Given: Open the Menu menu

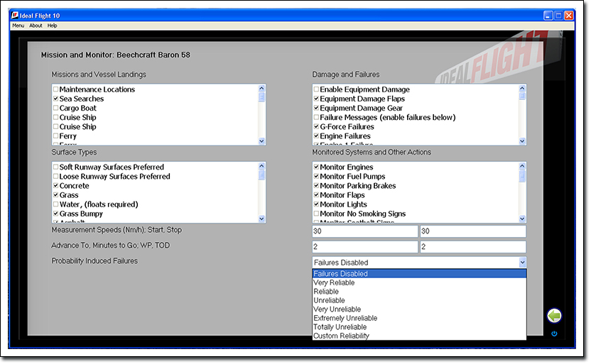Looking at the screenshot, I should (18, 26).
